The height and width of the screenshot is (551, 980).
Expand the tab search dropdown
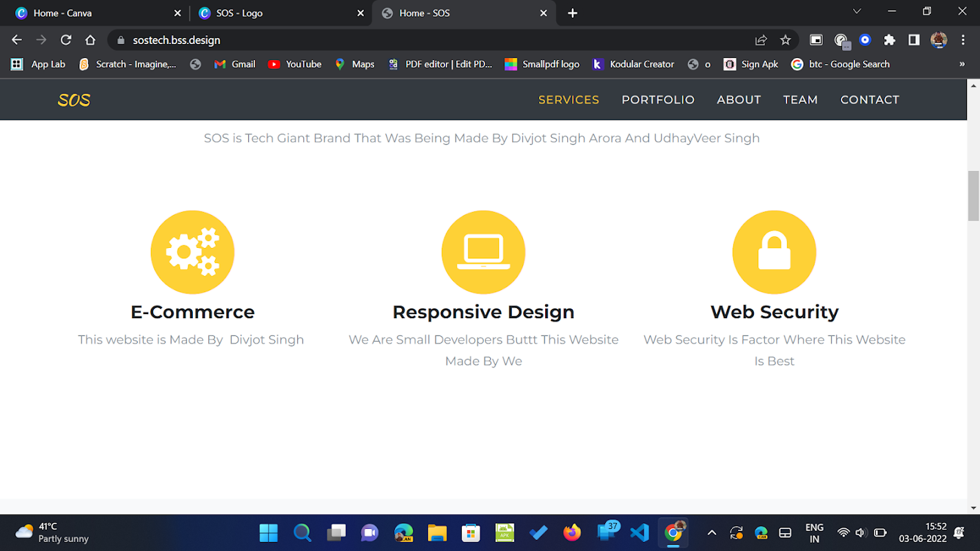pos(857,12)
